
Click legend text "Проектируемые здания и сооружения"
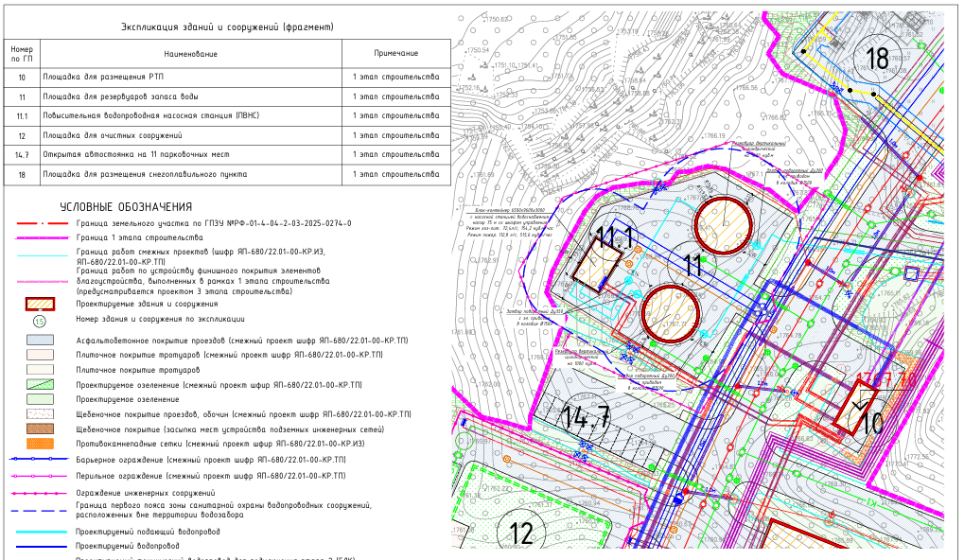[147, 305]
